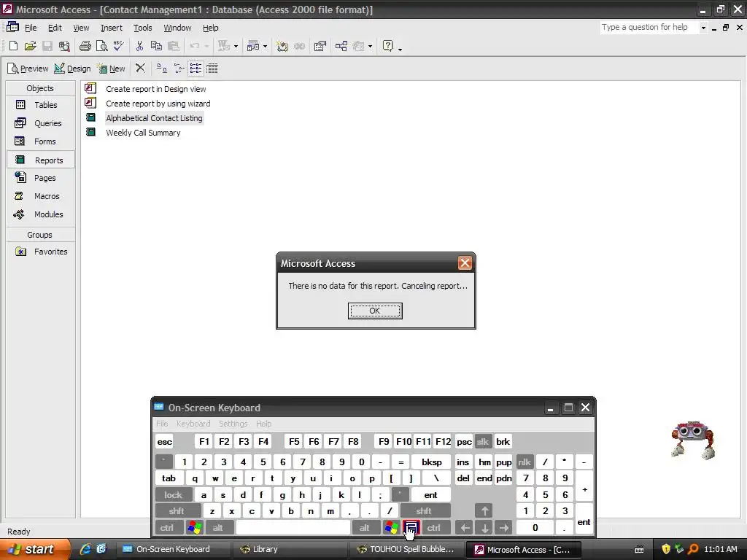Select Create report in Design view
The height and width of the screenshot is (560, 747).
[x=156, y=89]
